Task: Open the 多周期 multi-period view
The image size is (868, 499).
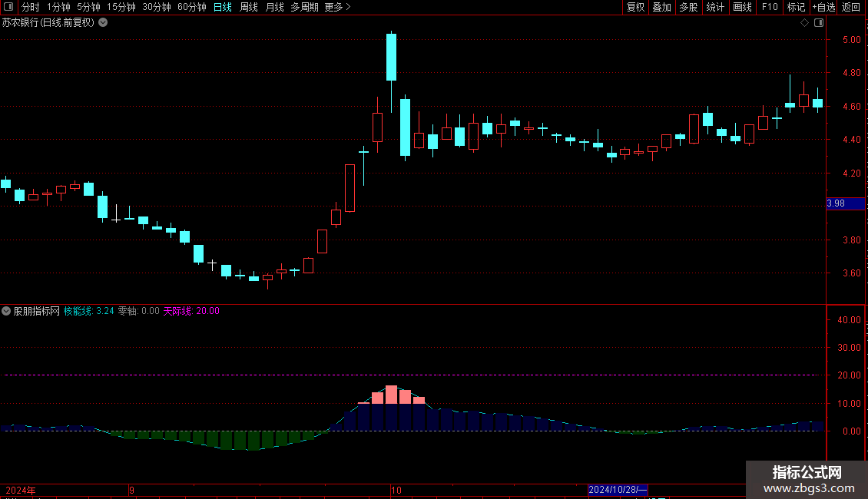Action: 304,7
